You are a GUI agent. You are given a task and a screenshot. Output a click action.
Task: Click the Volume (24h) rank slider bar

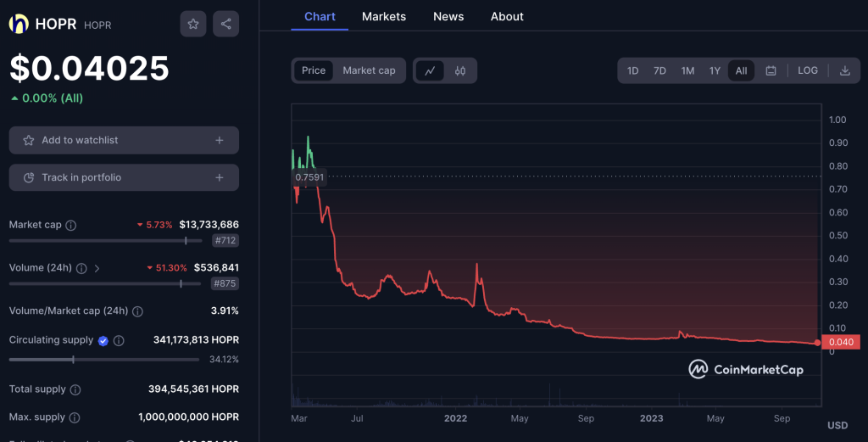pos(105,284)
